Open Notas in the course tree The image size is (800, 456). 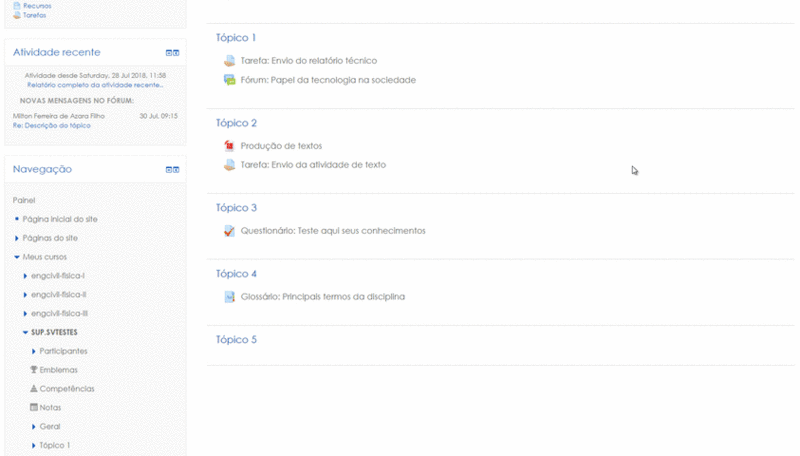click(50, 408)
